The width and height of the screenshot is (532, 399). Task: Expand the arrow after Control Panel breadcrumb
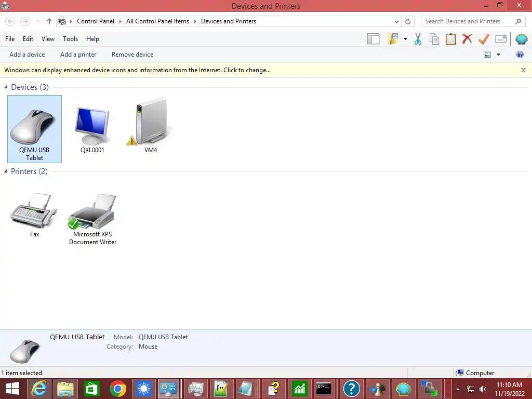pyautogui.click(x=121, y=21)
